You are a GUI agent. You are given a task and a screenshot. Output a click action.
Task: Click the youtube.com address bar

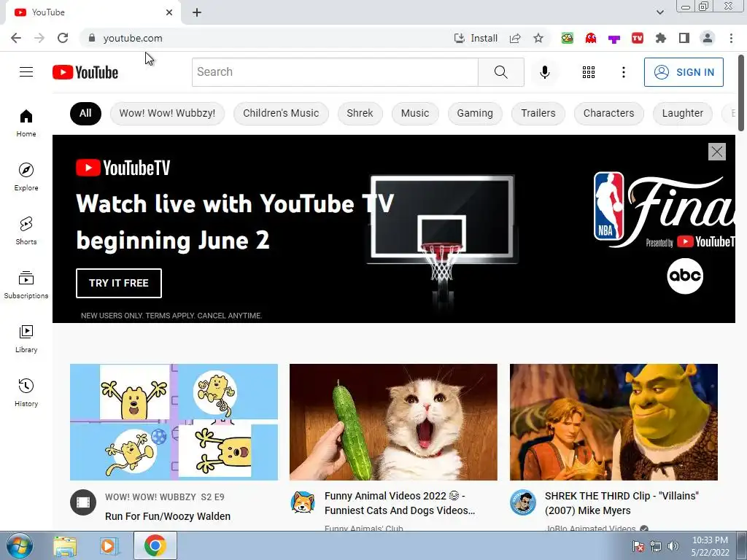[x=267, y=38]
